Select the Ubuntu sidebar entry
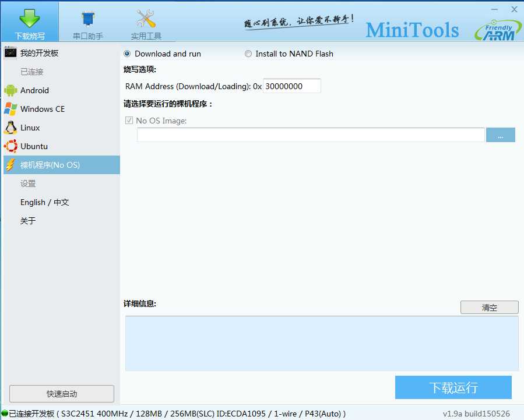 (x=61, y=146)
